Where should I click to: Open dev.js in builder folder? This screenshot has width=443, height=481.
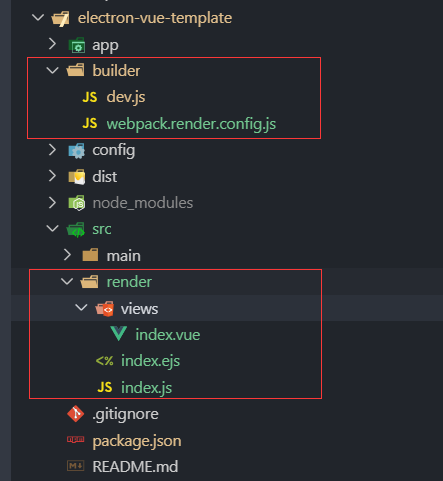[126, 97]
